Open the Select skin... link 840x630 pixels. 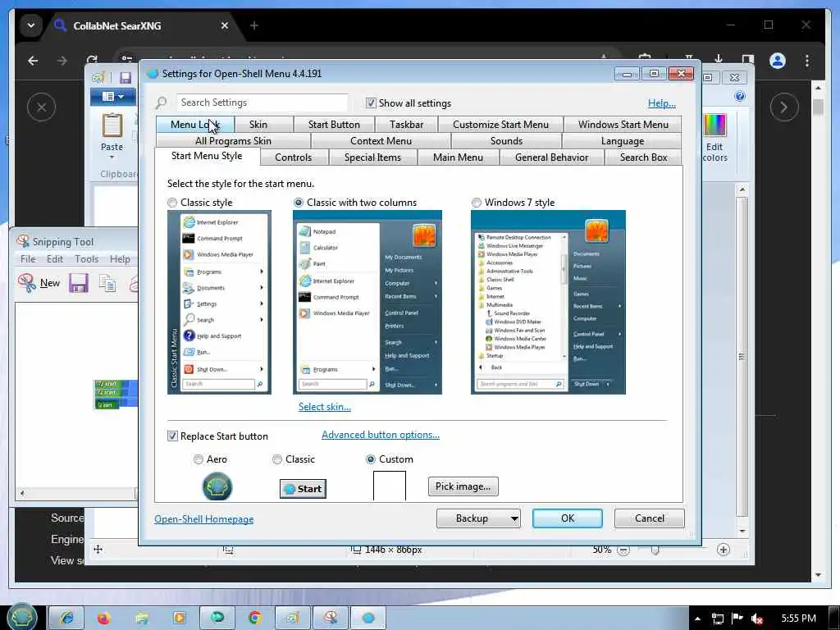point(325,407)
